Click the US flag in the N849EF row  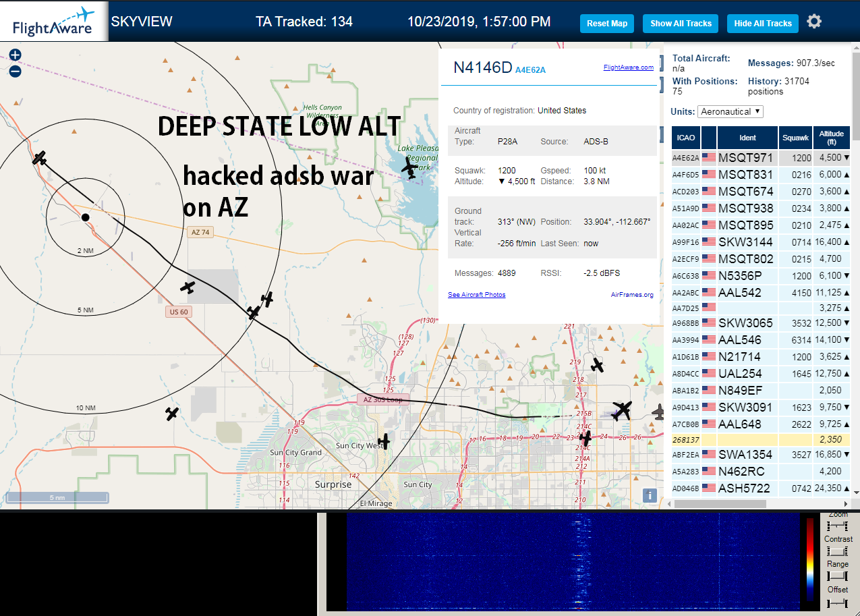(x=708, y=390)
